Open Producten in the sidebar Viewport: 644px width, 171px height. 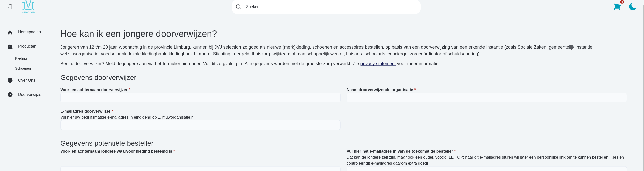click(x=27, y=46)
